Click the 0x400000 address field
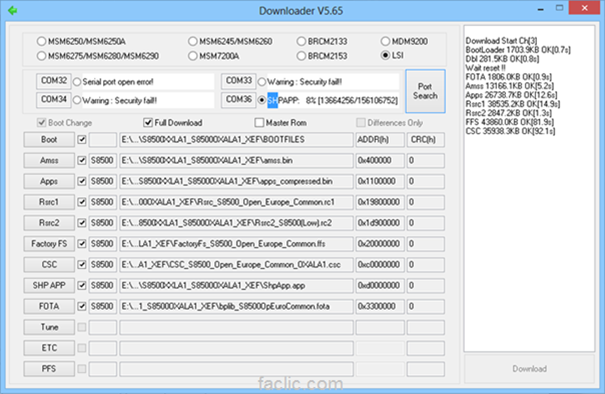This screenshot has height=394, width=605. point(380,161)
